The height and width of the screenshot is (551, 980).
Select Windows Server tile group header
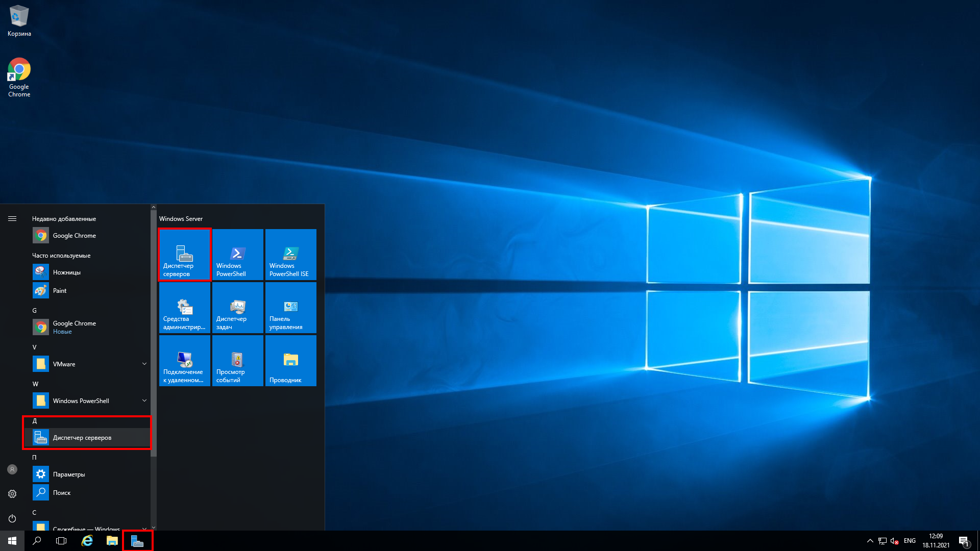point(182,219)
